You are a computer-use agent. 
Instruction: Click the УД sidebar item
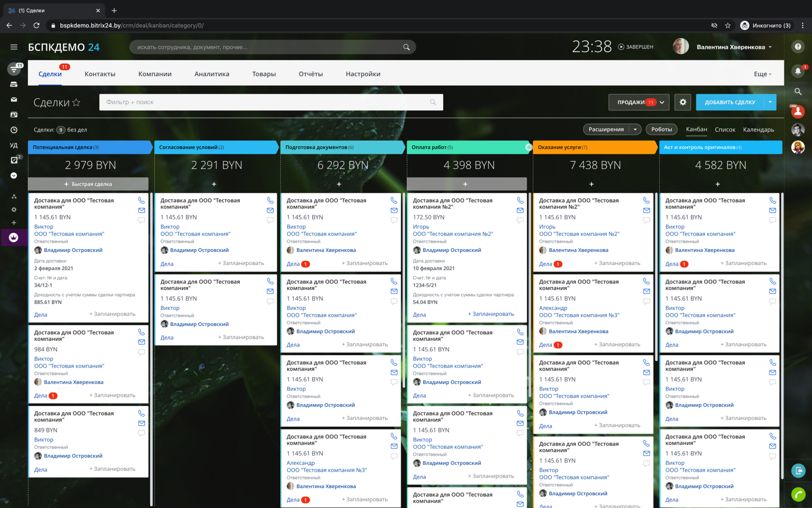14,145
